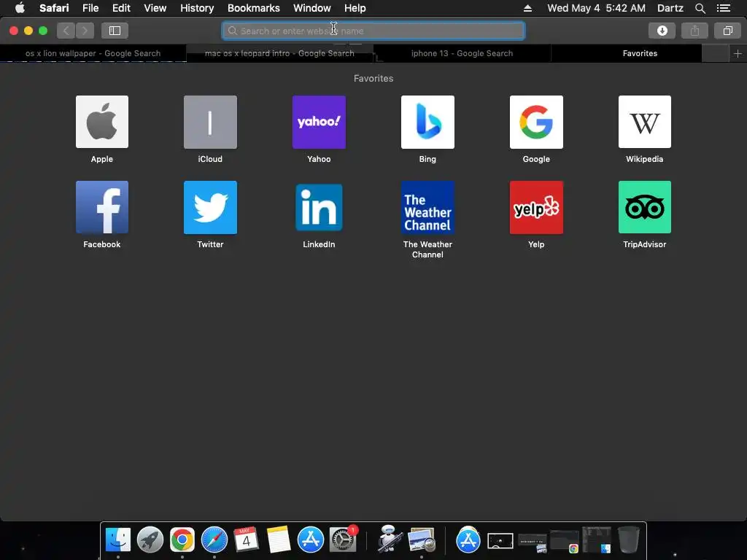Viewport: 747px width, 560px height.
Task: Open the Apple menu in the menu bar
Action: 20,8
